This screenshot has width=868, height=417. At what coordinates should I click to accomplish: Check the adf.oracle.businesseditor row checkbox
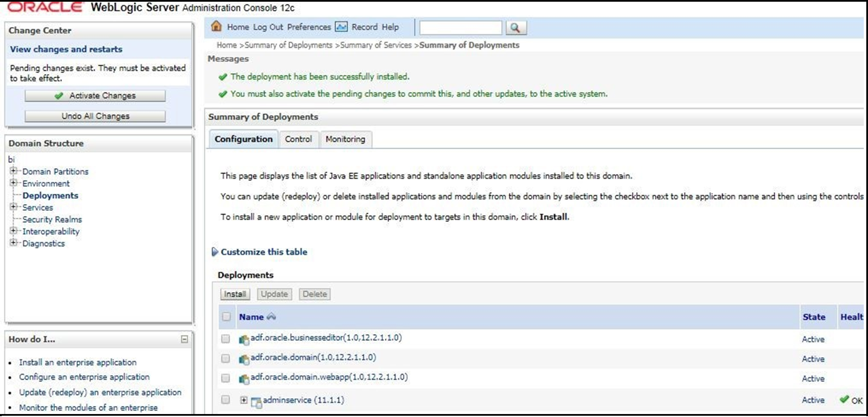pos(226,338)
